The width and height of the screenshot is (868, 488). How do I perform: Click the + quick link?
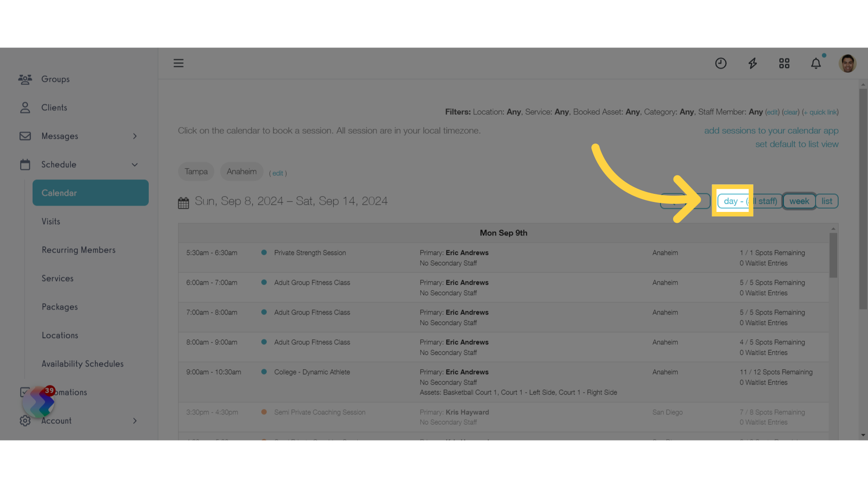pyautogui.click(x=821, y=112)
